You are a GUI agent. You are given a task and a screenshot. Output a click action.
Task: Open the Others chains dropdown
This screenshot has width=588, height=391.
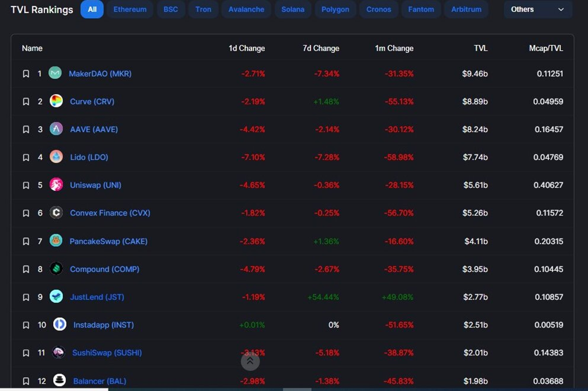pyautogui.click(x=538, y=10)
